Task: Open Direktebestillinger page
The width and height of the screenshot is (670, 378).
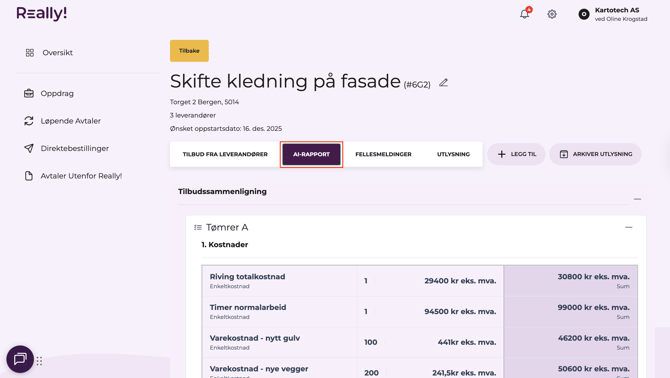Action: 74,148
